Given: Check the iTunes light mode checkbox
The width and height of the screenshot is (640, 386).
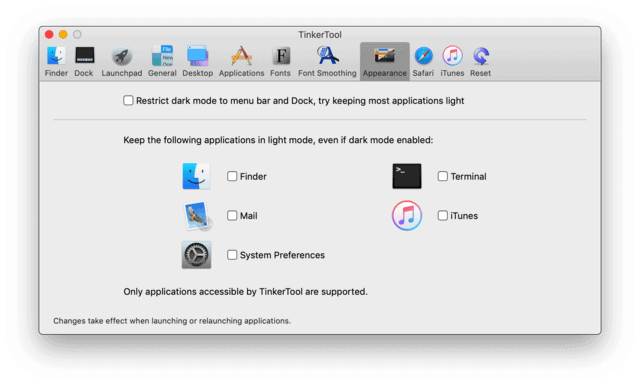Looking at the screenshot, I should click(442, 215).
